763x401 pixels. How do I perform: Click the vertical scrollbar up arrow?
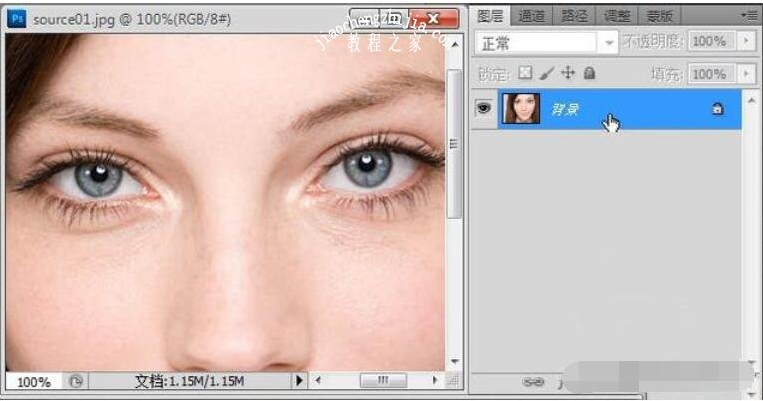pos(454,45)
